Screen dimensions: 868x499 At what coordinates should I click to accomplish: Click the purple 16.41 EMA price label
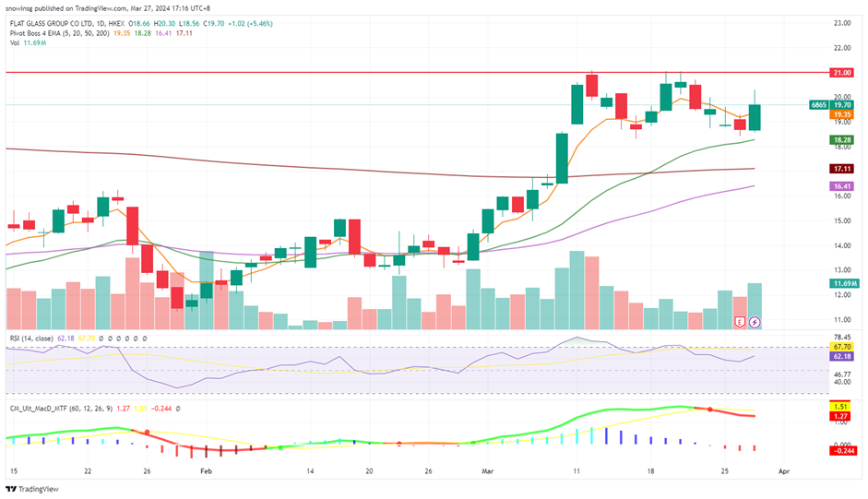pos(842,186)
